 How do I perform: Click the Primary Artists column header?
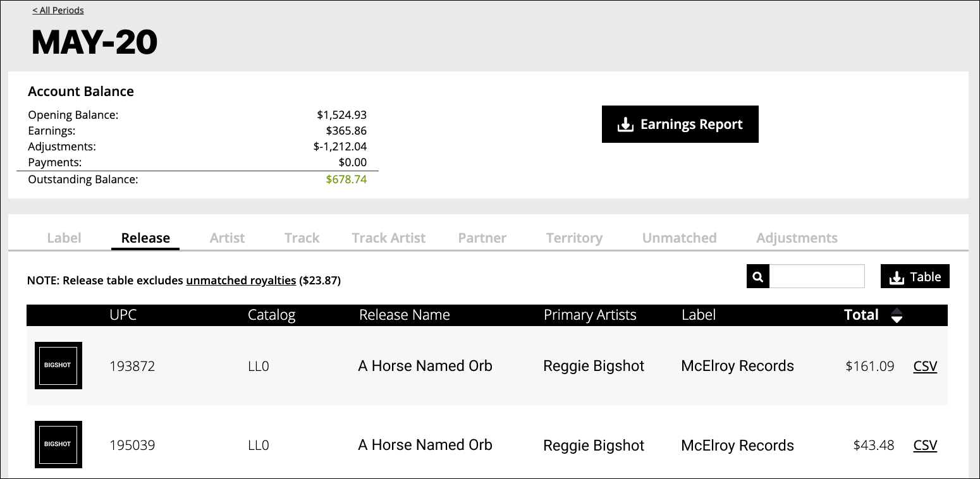590,315
